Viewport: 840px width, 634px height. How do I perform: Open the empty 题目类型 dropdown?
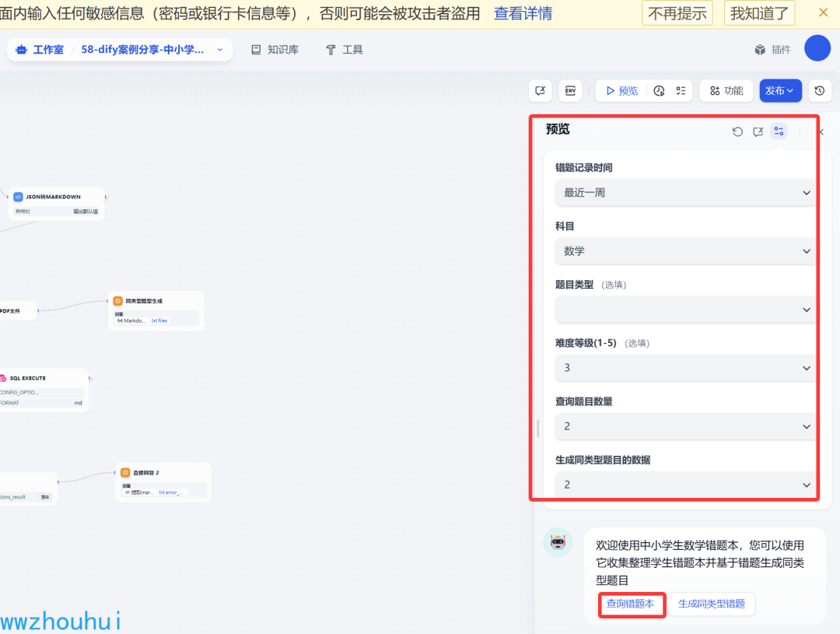pos(685,310)
